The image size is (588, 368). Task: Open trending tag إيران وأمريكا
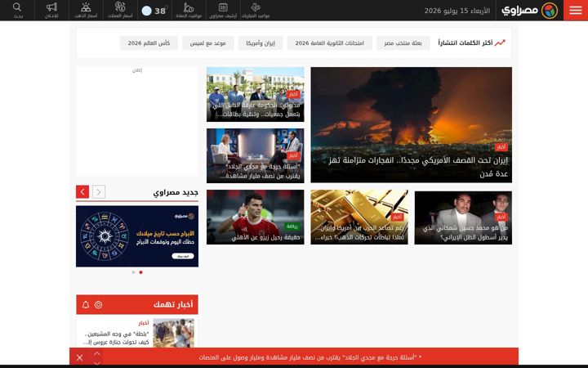point(261,43)
